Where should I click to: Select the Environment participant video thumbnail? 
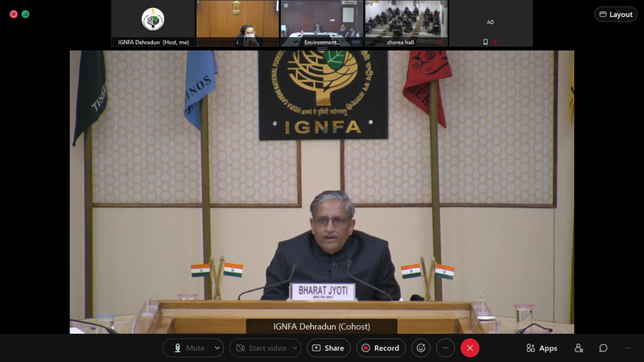tap(321, 23)
